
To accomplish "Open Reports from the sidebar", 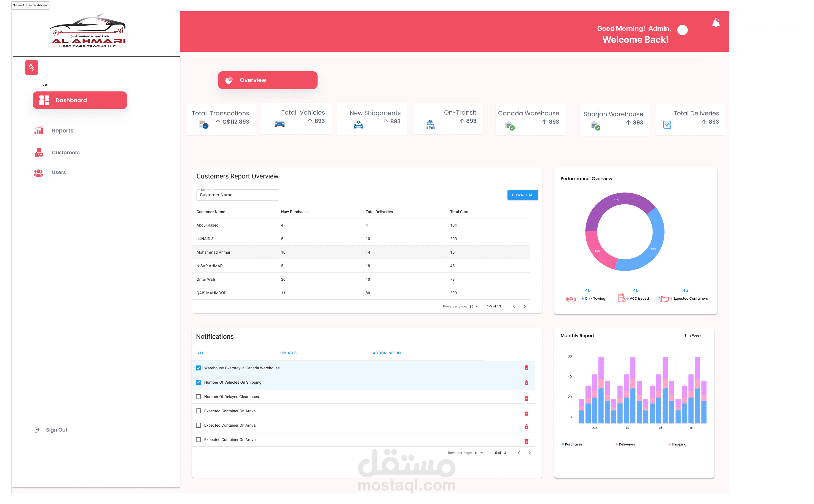I will coord(62,131).
